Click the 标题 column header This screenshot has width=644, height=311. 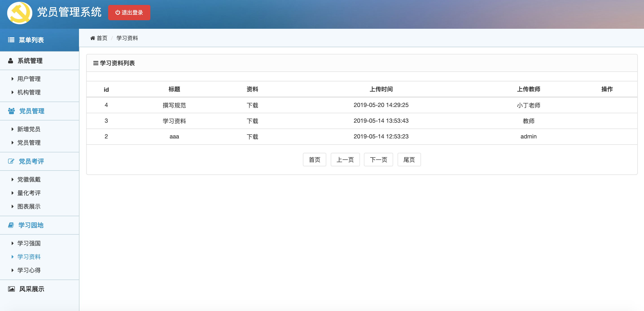(x=174, y=89)
